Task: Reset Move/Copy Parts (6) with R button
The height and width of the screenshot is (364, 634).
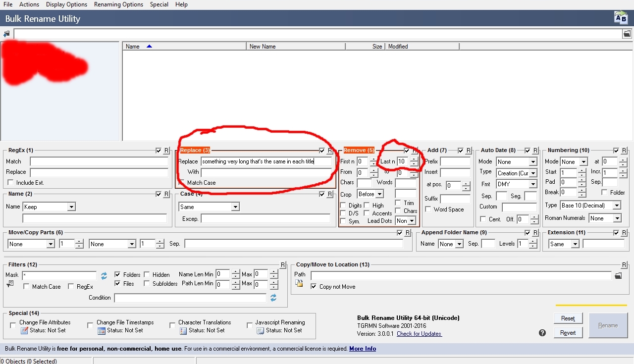Action: tap(408, 233)
